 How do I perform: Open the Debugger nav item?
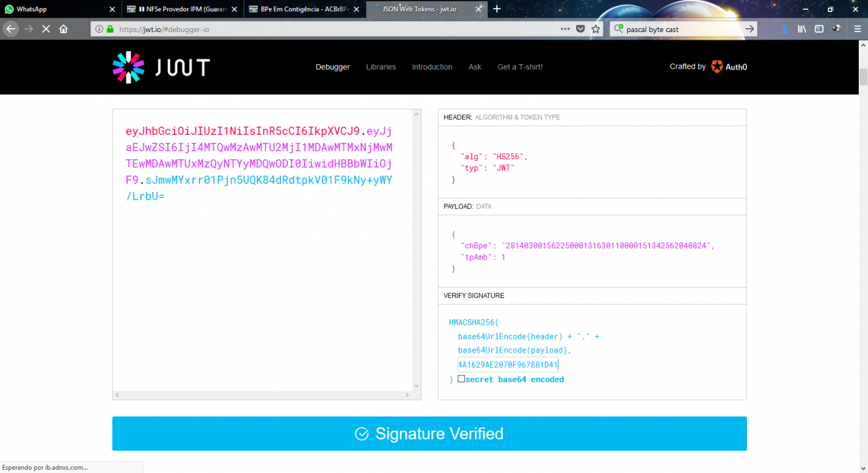[333, 67]
